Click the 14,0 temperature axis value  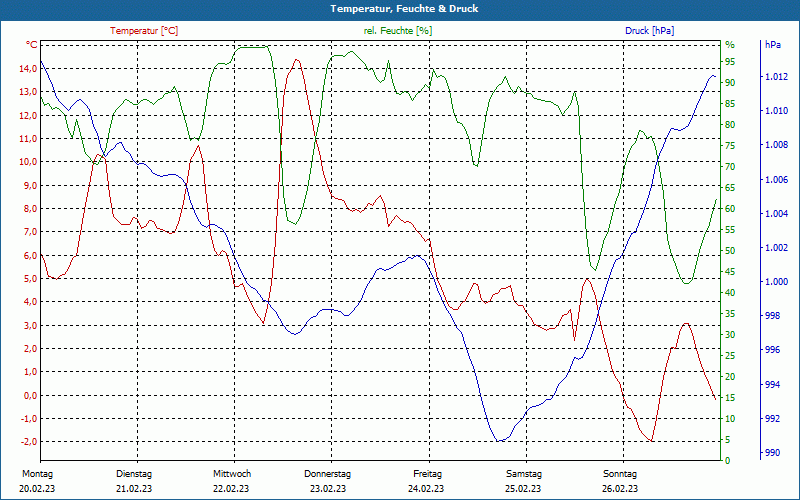(x=28, y=68)
